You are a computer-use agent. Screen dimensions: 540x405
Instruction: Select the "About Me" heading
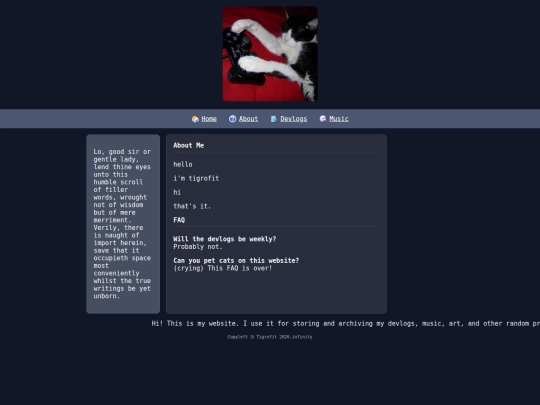tap(189, 145)
